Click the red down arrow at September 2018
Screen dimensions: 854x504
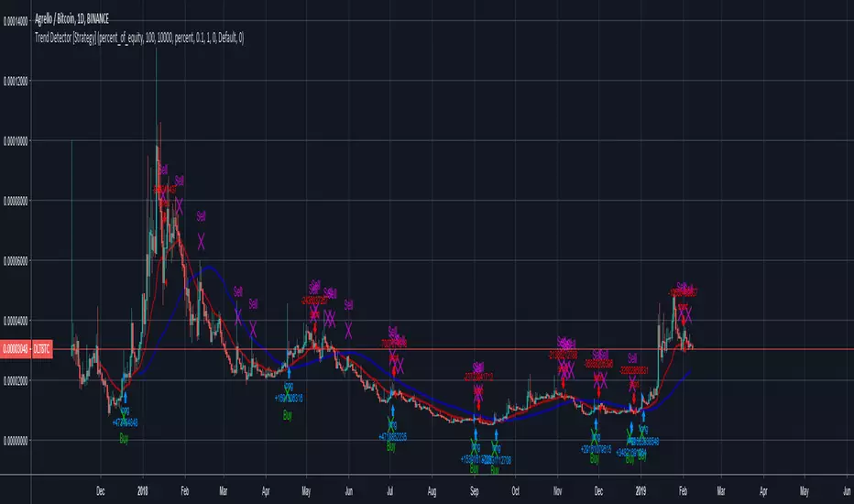click(x=478, y=405)
